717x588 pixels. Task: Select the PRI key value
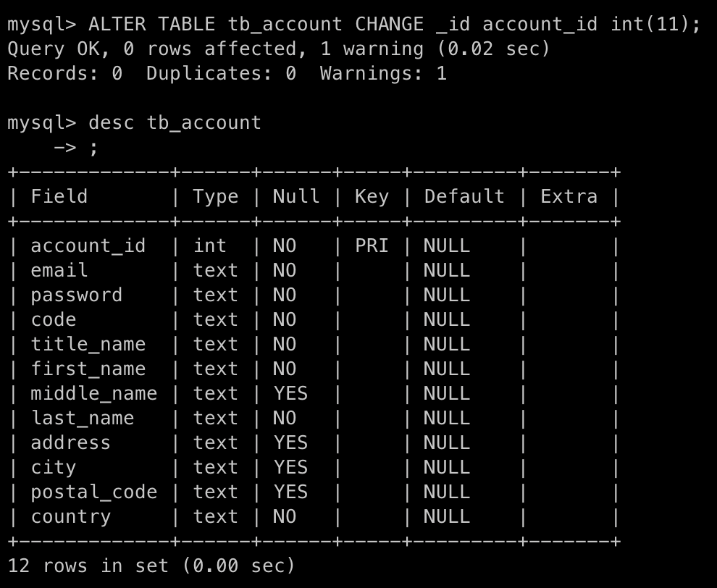[372, 246]
